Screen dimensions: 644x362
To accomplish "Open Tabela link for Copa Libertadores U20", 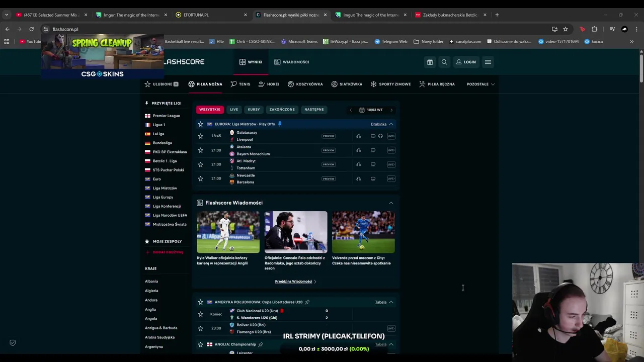I will point(380,302).
